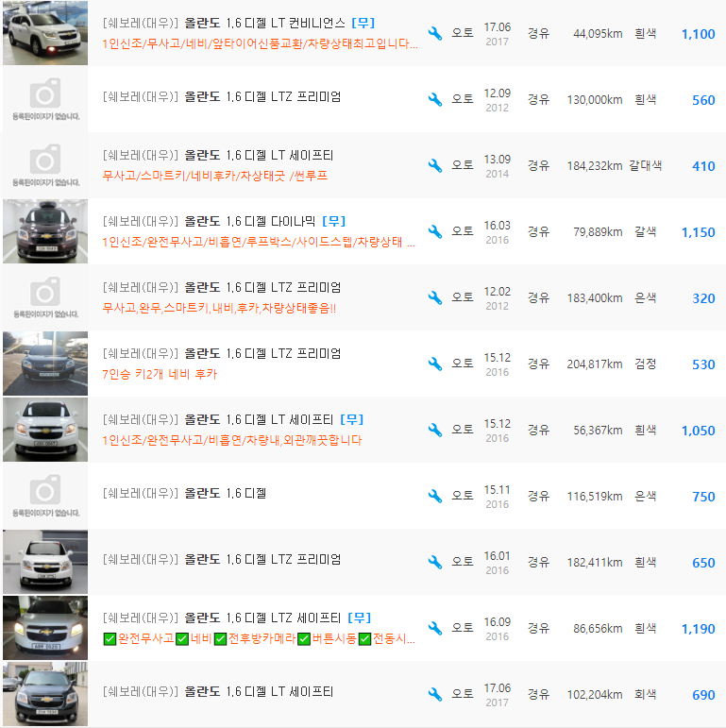Click the mileage value 204,817km
This screenshot has height=728, width=726.
coord(594,364)
